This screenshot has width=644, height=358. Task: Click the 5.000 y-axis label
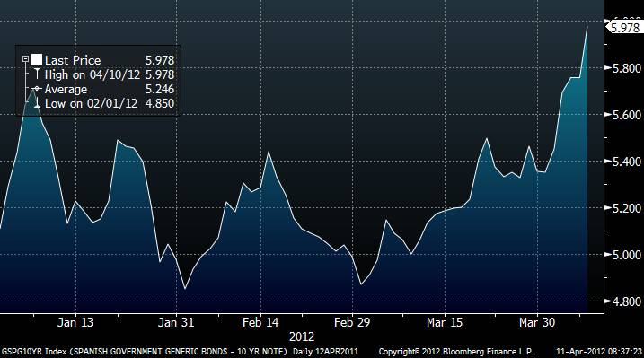[626, 255]
